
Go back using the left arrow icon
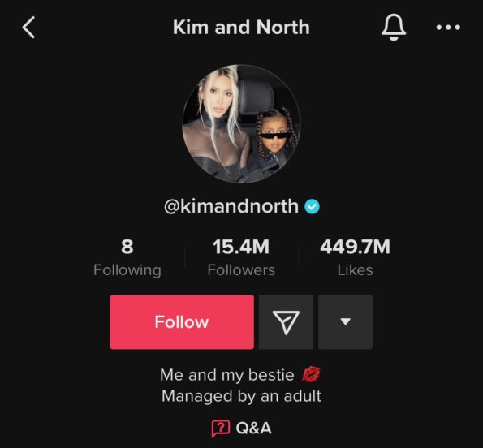[x=28, y=28]
